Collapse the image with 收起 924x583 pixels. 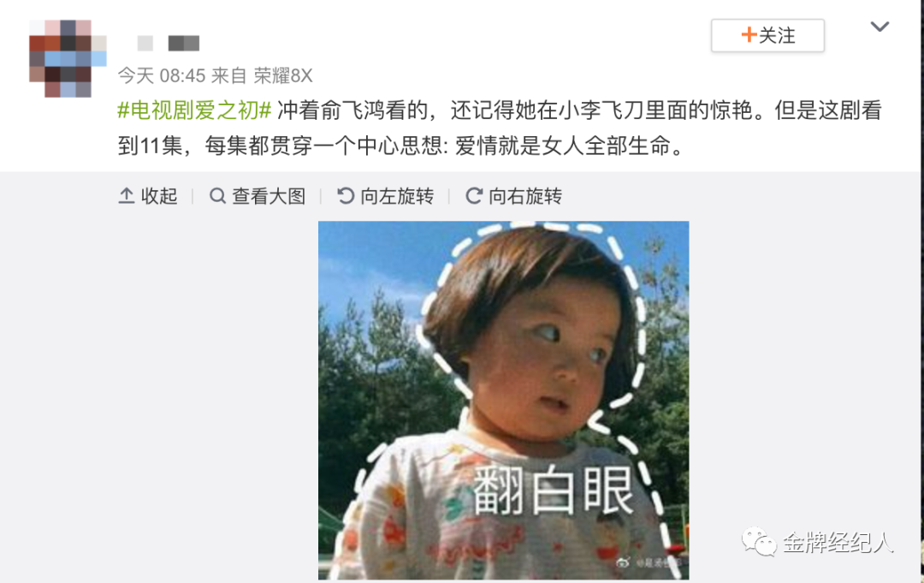pyautogui.click(x=148, y=196)
